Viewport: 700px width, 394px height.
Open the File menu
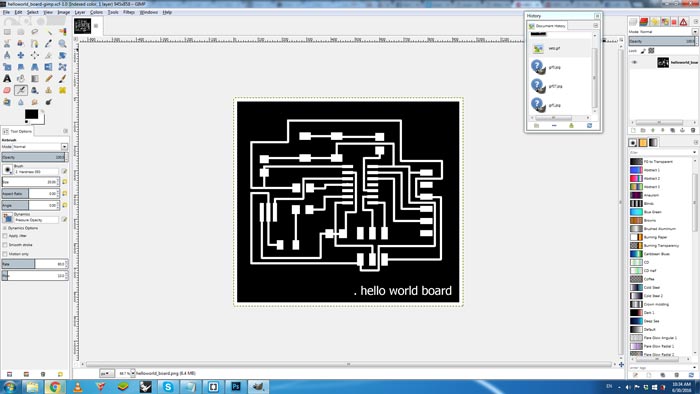(x=6, y=12)
